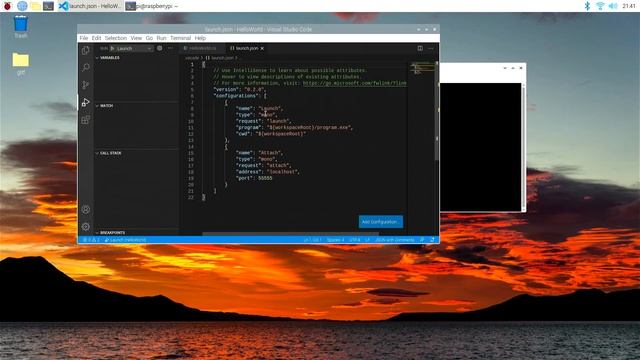Open the Accounts icon in activity bar
Viewport: 640px width, 360px height.
click(x=86, y=209)
